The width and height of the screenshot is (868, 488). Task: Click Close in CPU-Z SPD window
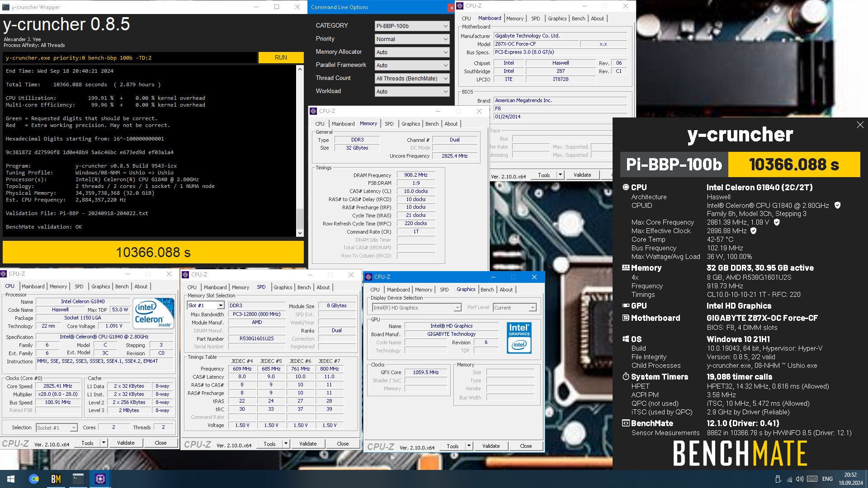point(343,444)
